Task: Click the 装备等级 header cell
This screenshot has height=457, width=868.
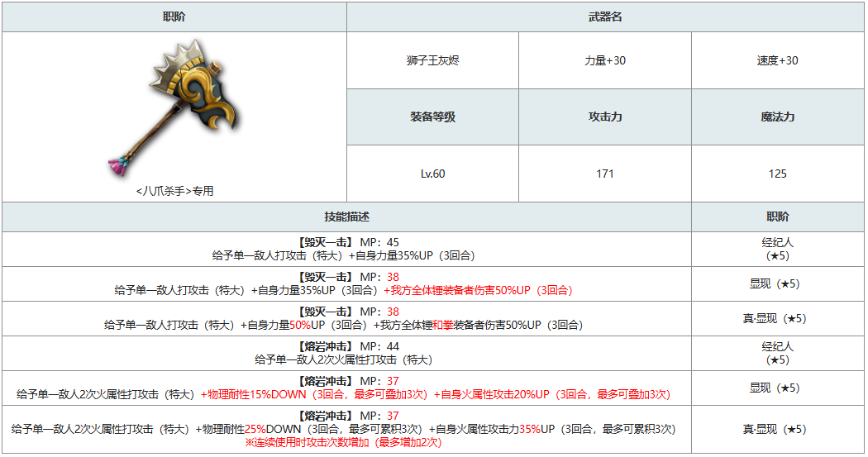Action: 432,117
